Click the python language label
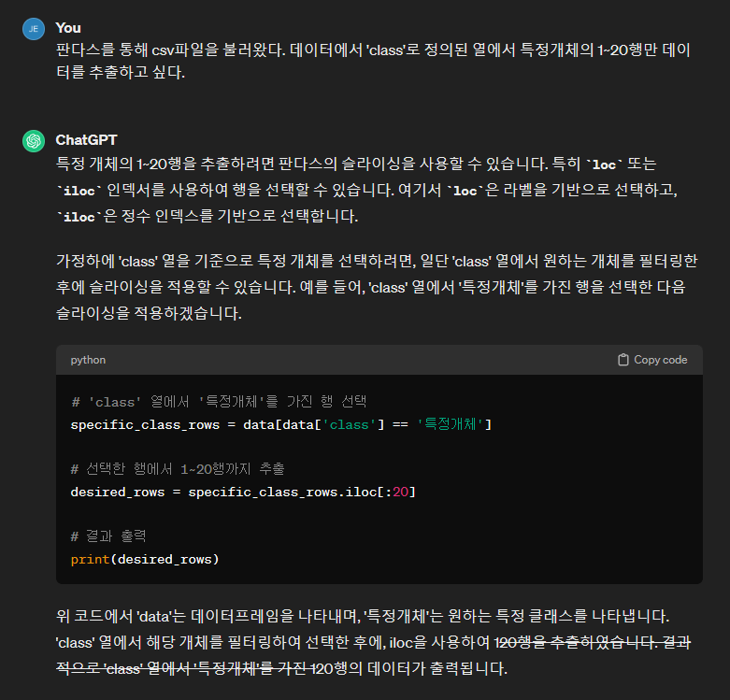 click(x=88, y=360)
